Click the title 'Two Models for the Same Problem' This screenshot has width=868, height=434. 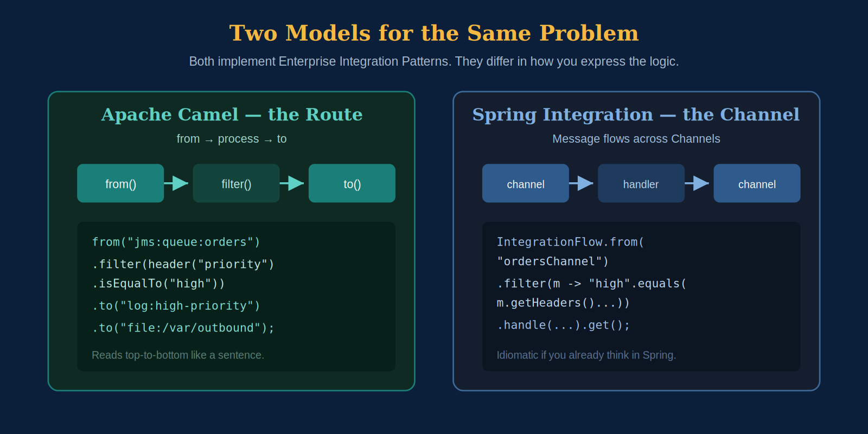click(x=434, y=33)
